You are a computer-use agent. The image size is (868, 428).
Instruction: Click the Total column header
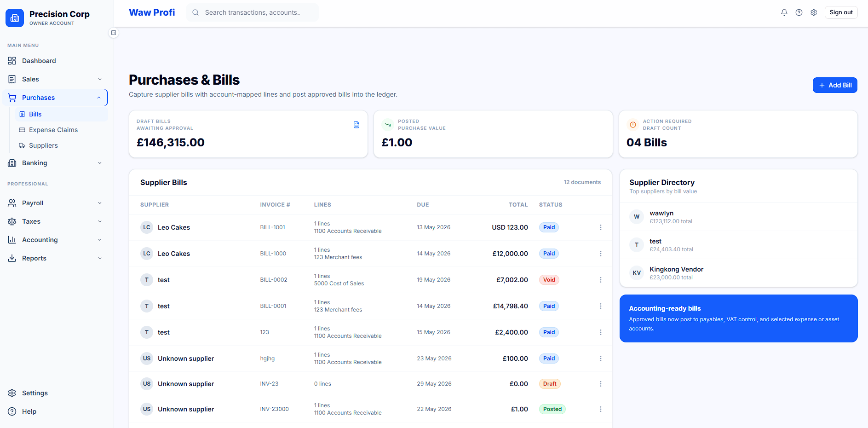tap(518, 205)
